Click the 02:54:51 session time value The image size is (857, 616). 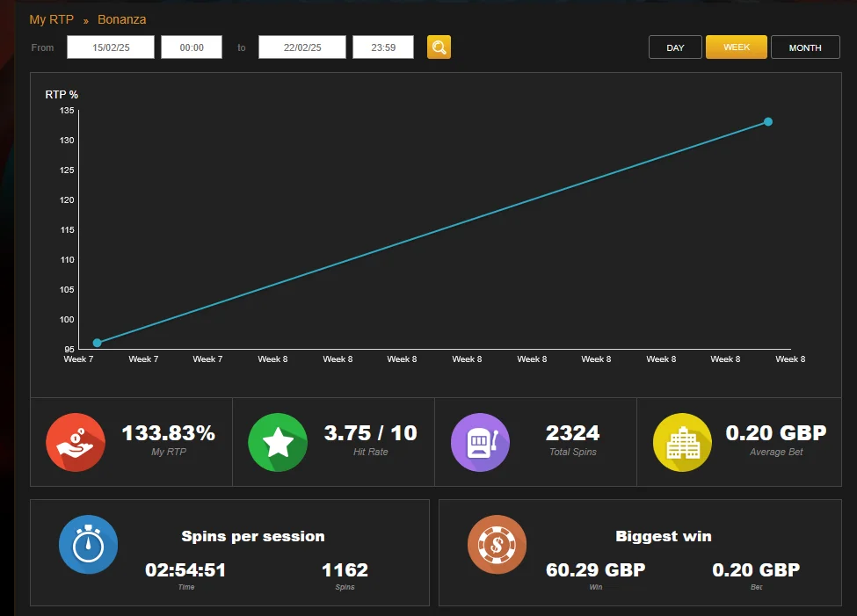[185, 570]
